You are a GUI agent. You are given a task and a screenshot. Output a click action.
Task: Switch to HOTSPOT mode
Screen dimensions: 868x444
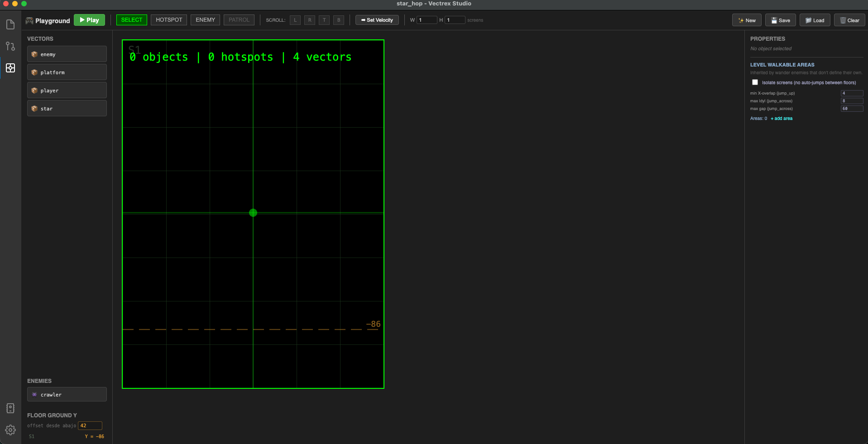169,20
